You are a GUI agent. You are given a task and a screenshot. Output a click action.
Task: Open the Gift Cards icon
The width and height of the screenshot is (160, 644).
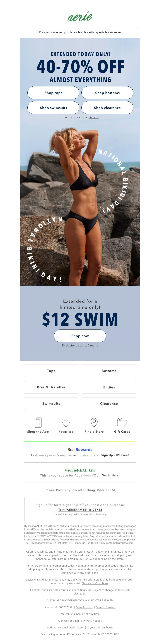122,422
